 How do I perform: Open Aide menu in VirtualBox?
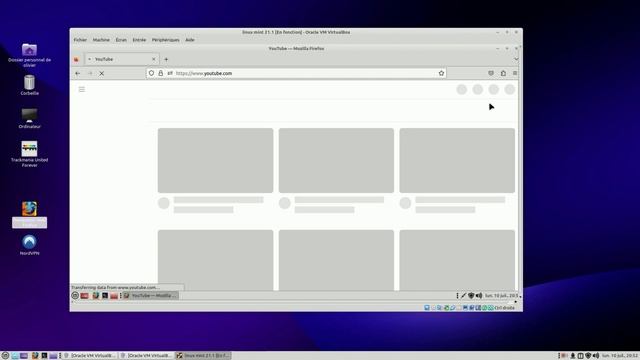(x=190, y=40)
